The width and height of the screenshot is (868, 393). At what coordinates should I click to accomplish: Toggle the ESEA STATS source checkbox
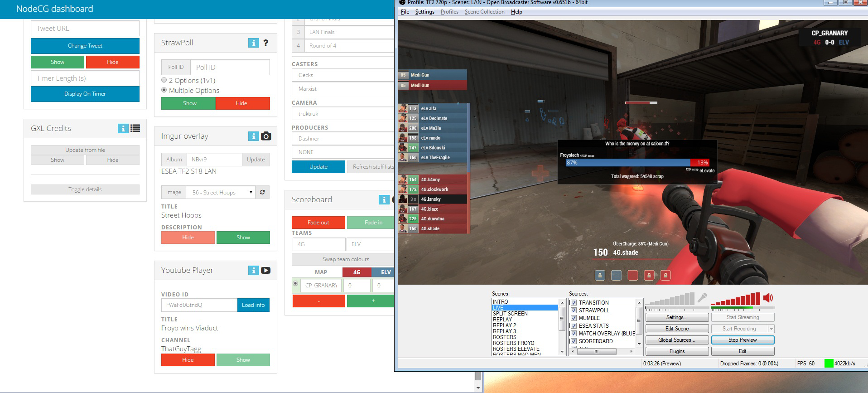tap(574, 326)
